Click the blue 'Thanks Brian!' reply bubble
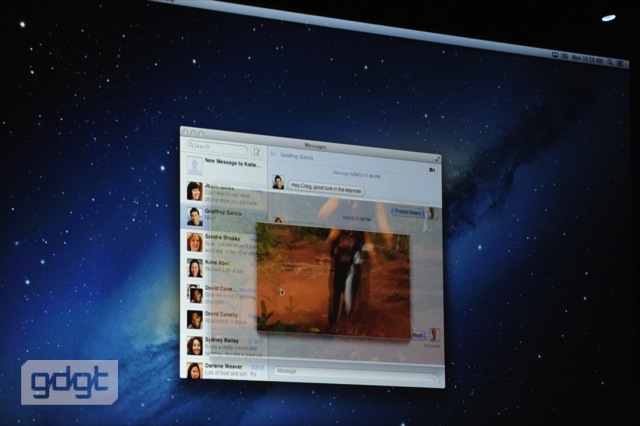Viewport: 640px width, 426px height. click(408, 212)
